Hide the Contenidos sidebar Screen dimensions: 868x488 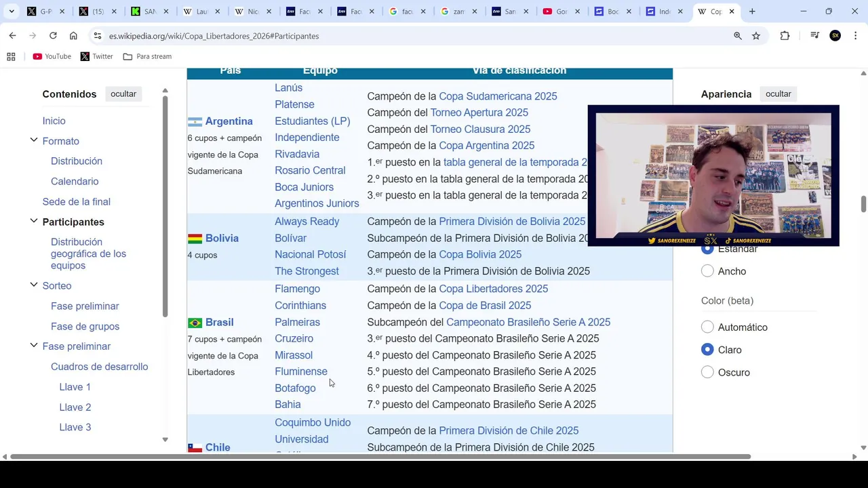point(123,94)
